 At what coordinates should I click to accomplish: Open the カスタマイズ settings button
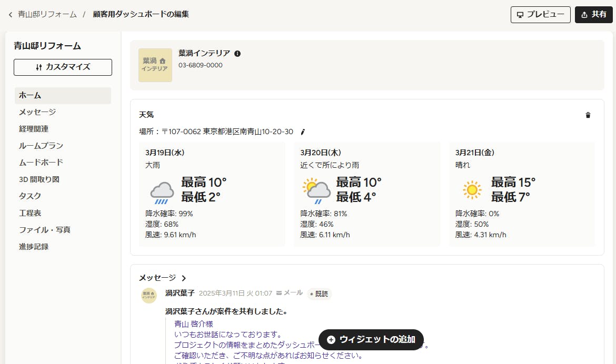(x=63, y=67)
